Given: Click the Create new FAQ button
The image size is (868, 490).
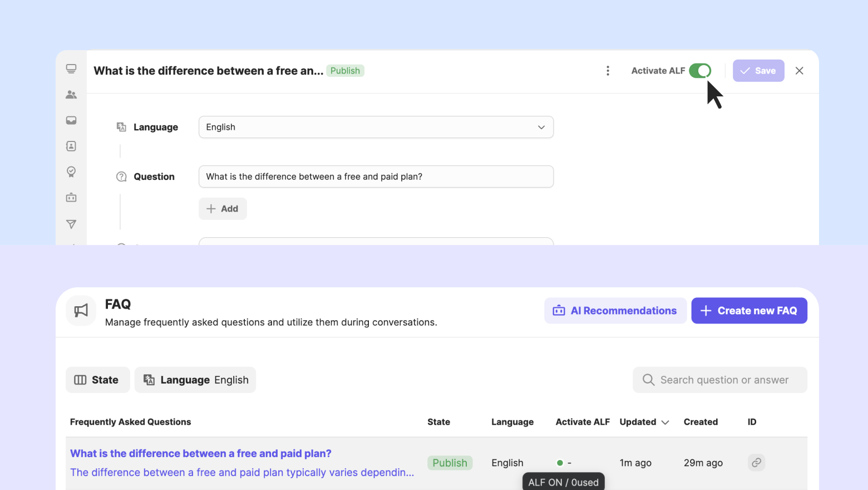Looking at the screenshot, I should point(749,311).
